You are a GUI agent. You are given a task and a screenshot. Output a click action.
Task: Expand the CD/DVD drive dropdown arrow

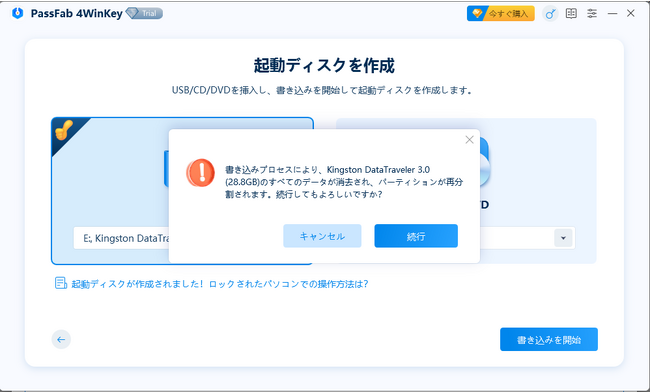563,238
